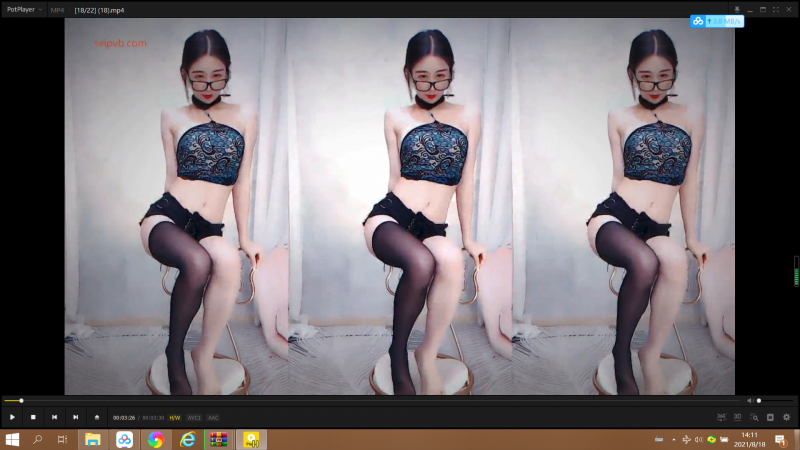The width and height of the screenshot is (800, 450).
Task: Toggle the H/W hardware acceleration indicator
Action: pos(175,417)
